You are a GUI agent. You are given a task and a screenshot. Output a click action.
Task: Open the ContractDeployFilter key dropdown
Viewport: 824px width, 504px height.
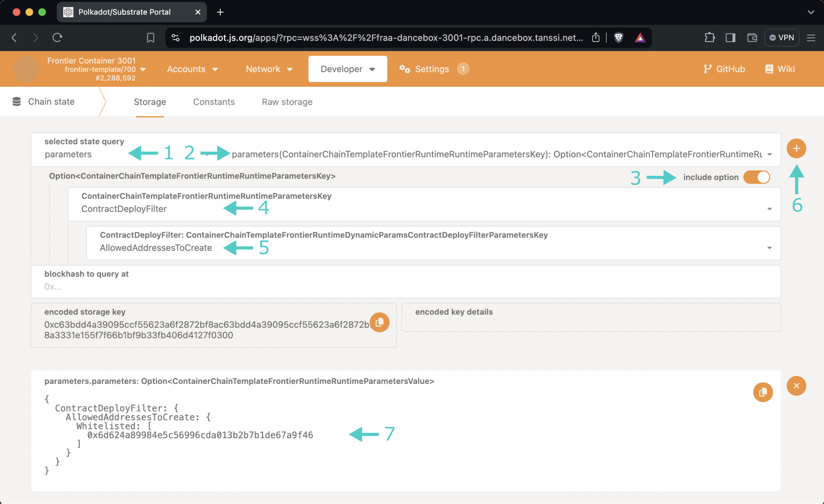(424, 204)
